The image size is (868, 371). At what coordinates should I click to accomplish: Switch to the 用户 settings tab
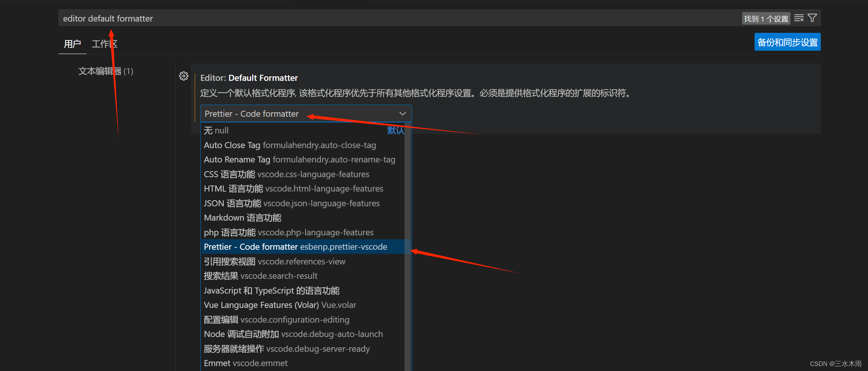(x=72, y=44)
